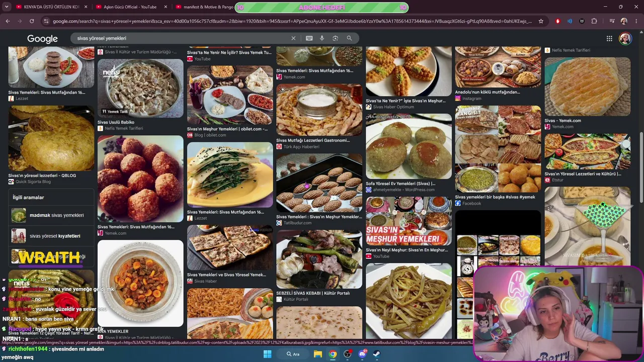Open the layered spinach pastry image
This screenshot has width=644, height=362.
[x=230, y=174]
